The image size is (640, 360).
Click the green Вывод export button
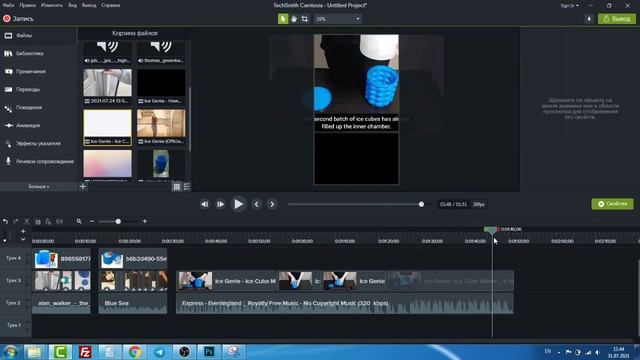[617, 19]
